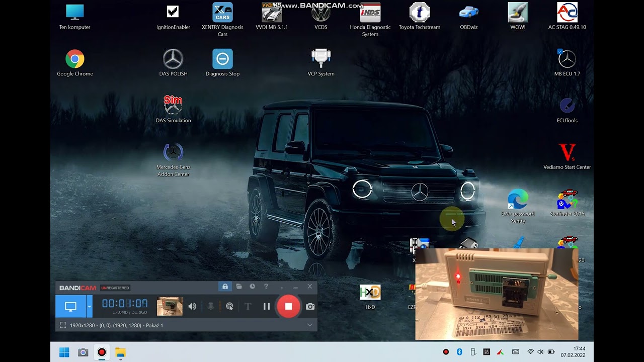Open the WOW! desktop shortcut

(x=518, y=17)
